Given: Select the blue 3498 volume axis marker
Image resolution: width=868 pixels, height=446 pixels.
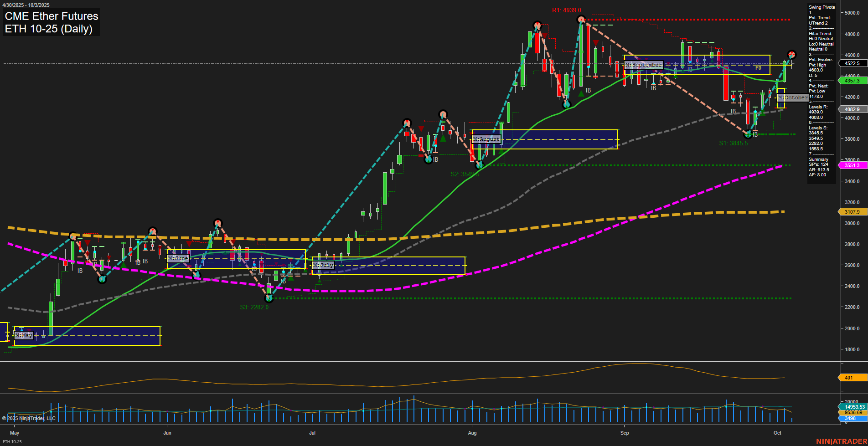Looking at the screenshot, I should click(851, 418).
